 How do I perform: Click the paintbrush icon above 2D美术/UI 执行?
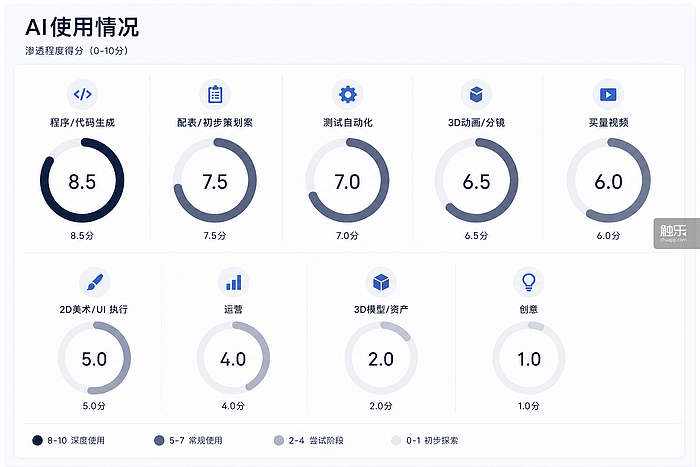point(95,282)
